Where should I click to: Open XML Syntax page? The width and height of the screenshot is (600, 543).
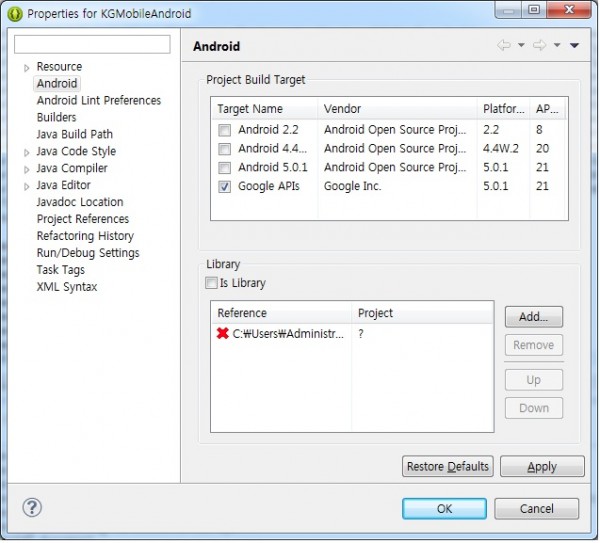click(67, 287)
